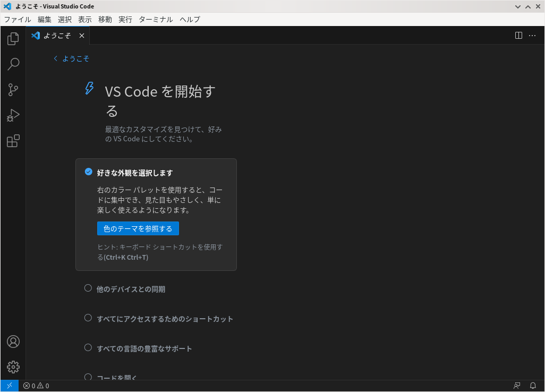Image resolution: width=545 pixels, height=392 pixels.
Task: Click the VS Code logo in title bar
Action: (x=7, y=6)
